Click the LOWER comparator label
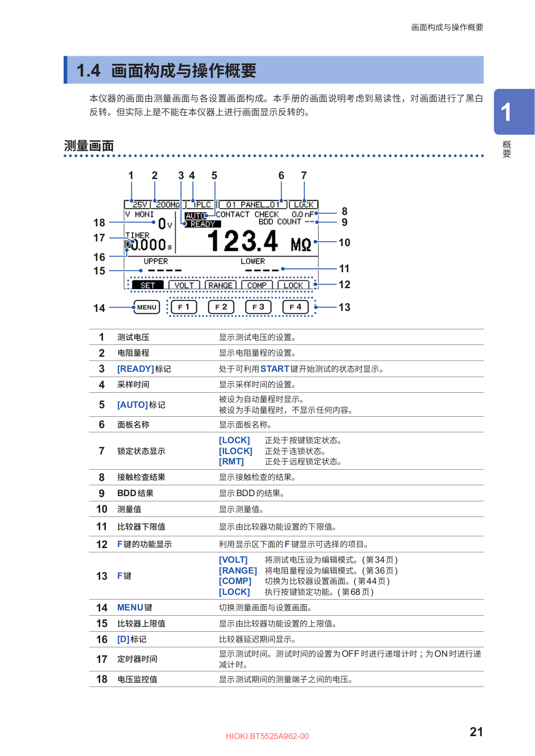This screenshot has height=756, width=535. pos(253,261)
